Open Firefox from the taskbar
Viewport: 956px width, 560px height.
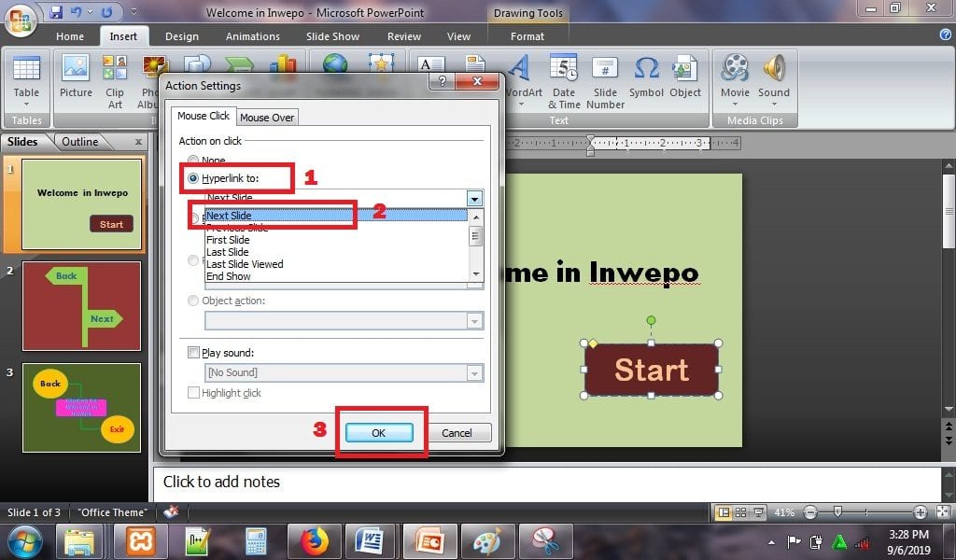(314, 540)
